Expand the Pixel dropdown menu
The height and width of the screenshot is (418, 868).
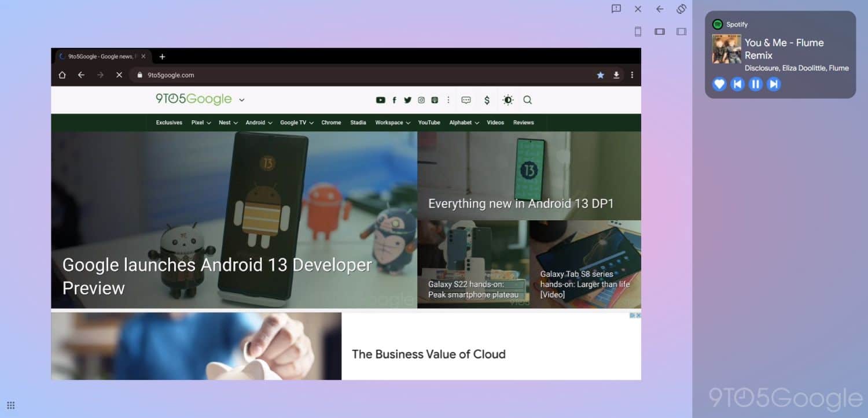(201, 123)
